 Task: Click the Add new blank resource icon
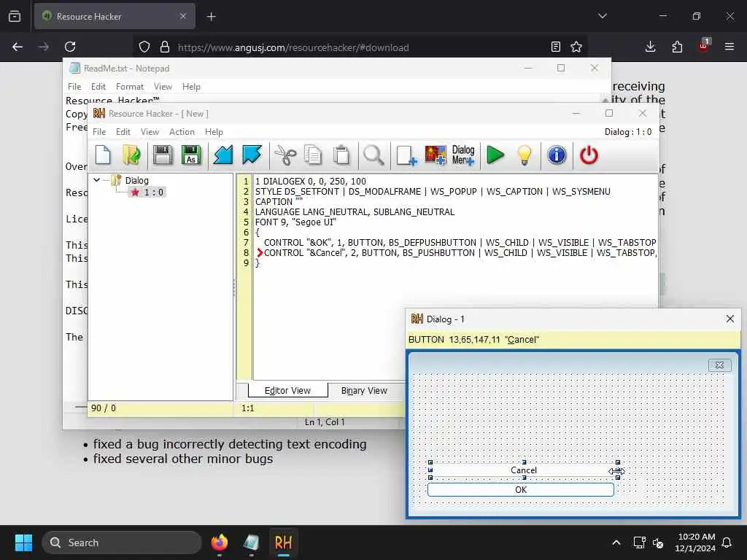click(x=406, y=155)
